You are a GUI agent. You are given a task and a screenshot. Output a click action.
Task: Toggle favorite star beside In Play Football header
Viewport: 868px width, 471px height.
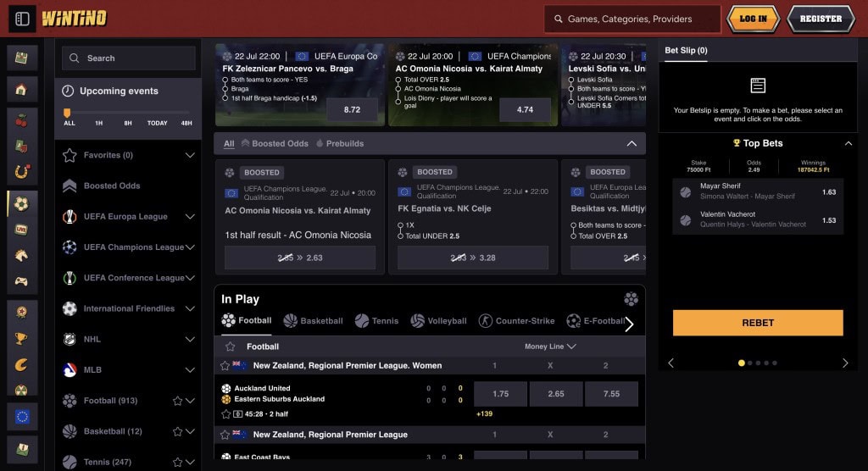point(231,346)
